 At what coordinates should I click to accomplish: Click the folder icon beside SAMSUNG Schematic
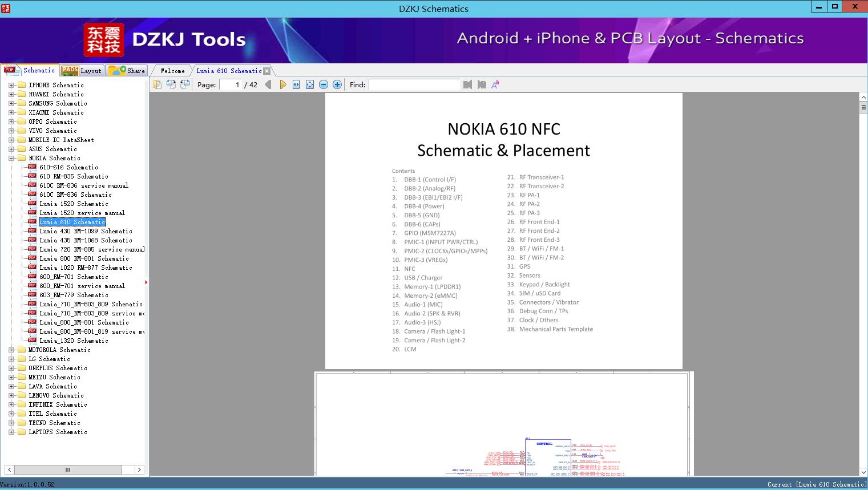coord(22,103)
